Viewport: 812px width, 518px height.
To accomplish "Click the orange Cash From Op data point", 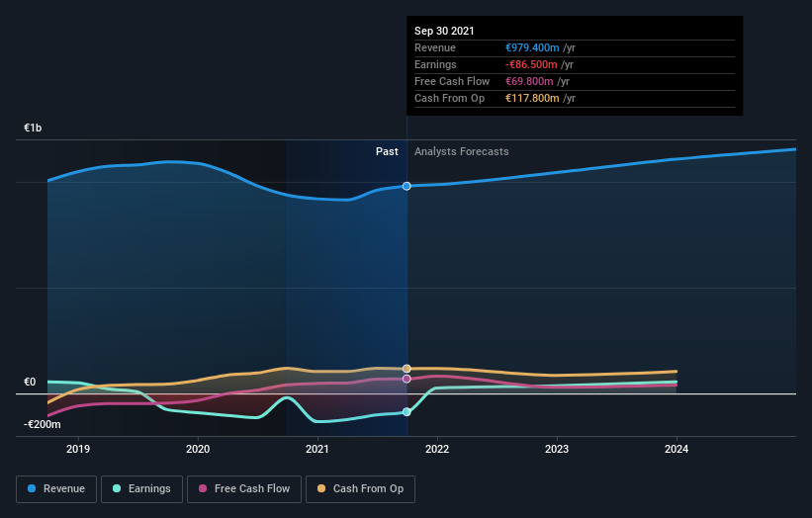I will pos(406,369).
